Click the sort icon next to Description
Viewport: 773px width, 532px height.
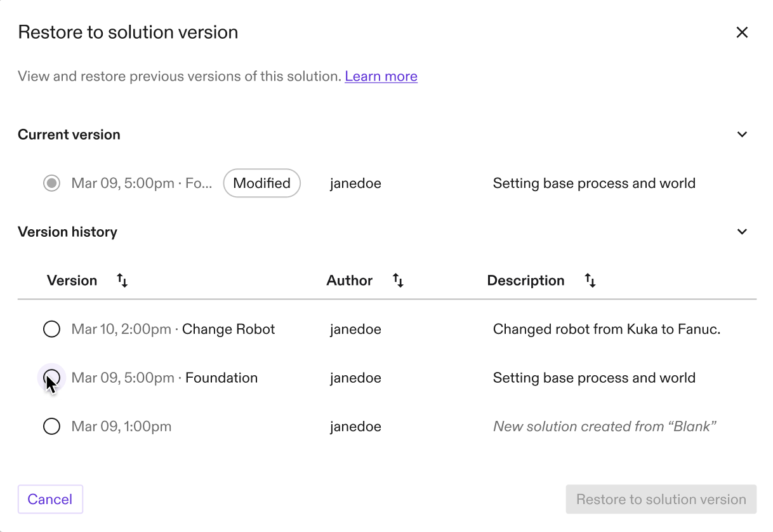pyautogui.click(x=590, y=280)
